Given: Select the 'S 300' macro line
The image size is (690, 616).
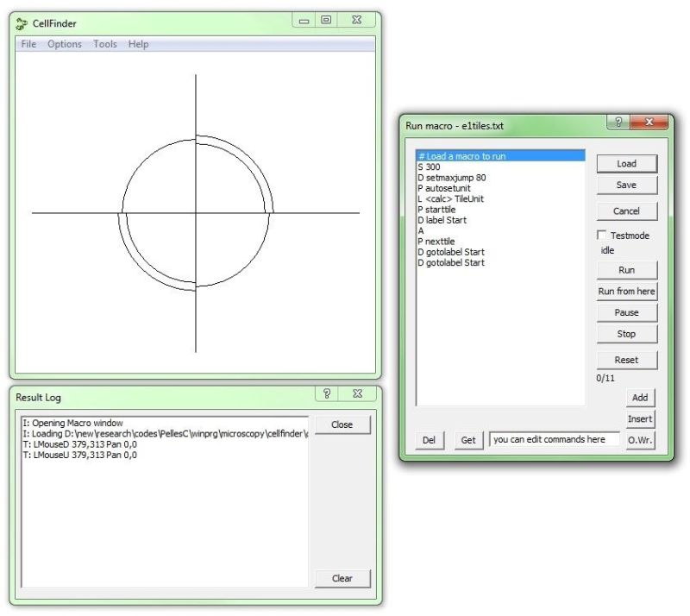Looking at the screenshot, I should [x=500, y=167].
